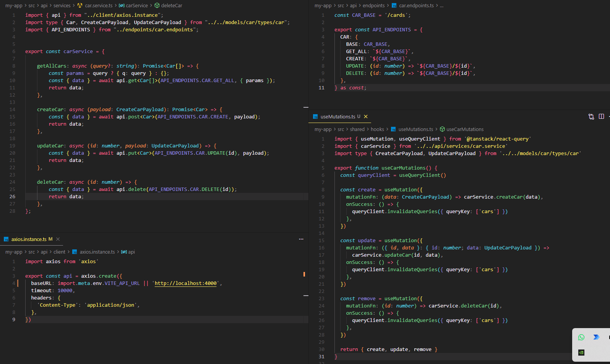
Task: Open my-app breadcrumb in car.endpoints.ts editor
Action: pyautogui.click(x=323, y=5)
